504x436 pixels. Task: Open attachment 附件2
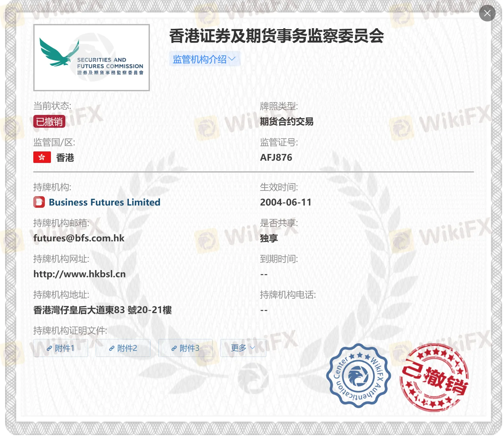pyautogui.click(x=123, y=348)
